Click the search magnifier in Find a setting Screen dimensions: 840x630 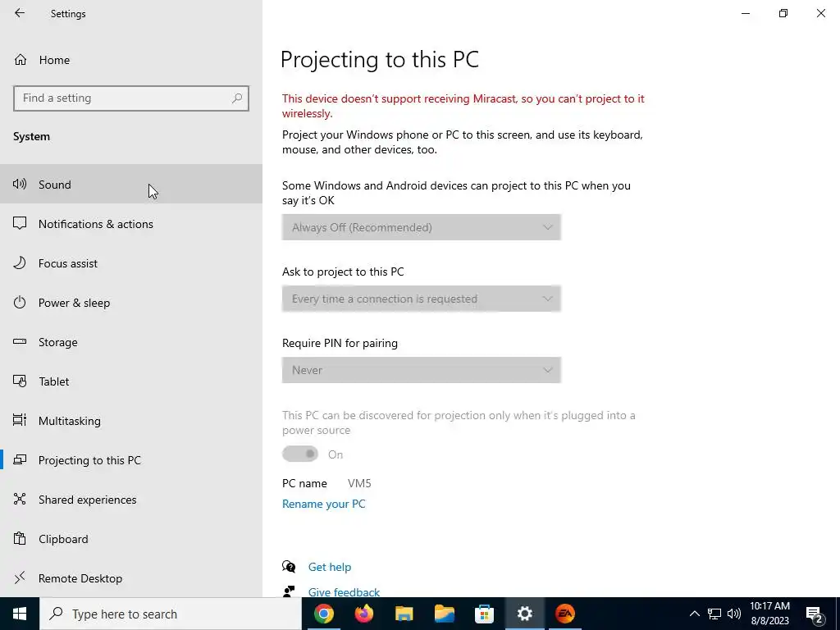tap(237, 98)
